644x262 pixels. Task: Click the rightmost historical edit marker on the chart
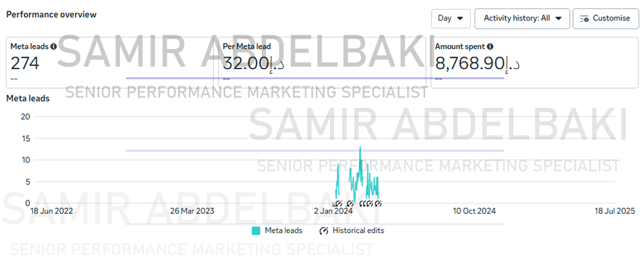(378, 203)
